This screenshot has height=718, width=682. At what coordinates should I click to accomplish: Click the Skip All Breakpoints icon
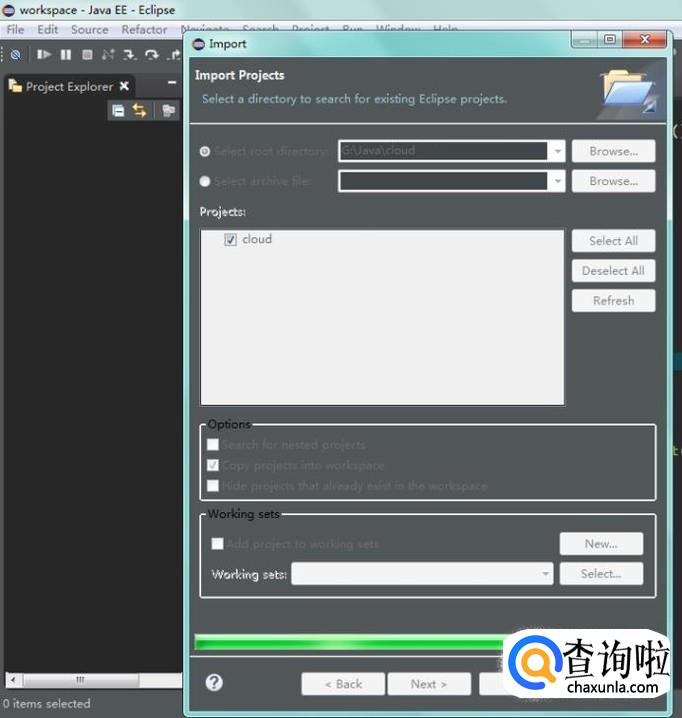coord(16,55)
